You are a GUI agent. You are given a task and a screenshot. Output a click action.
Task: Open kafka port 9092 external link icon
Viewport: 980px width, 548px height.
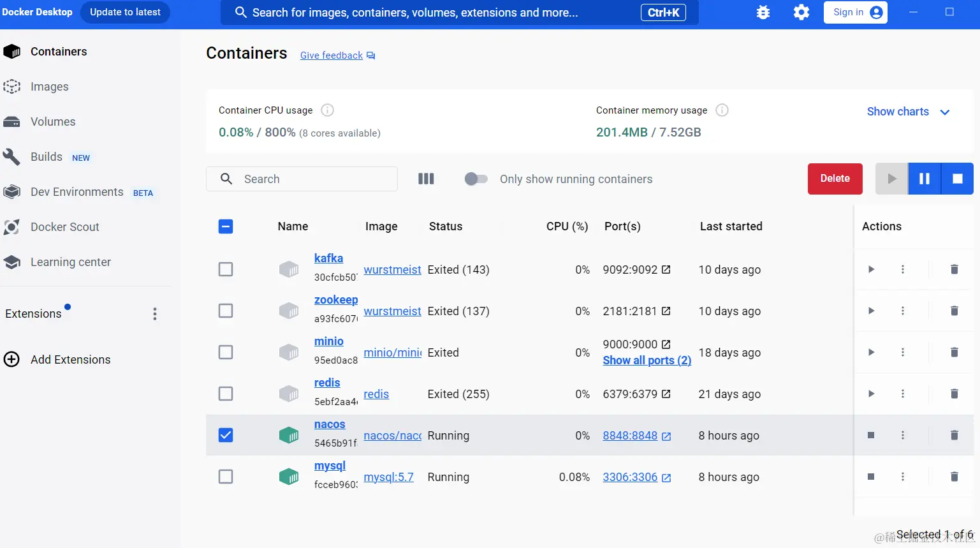666,269
